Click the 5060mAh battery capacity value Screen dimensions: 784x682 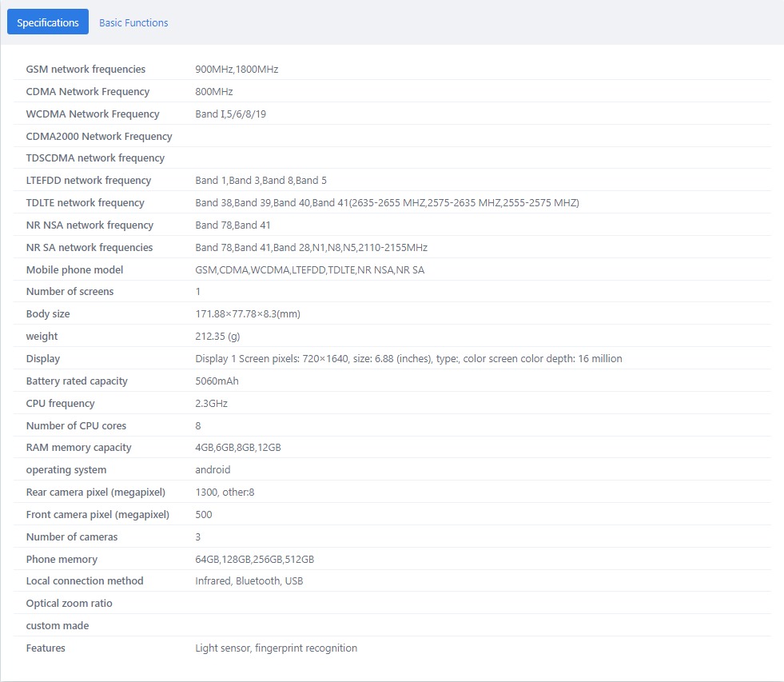click(217, 381)
